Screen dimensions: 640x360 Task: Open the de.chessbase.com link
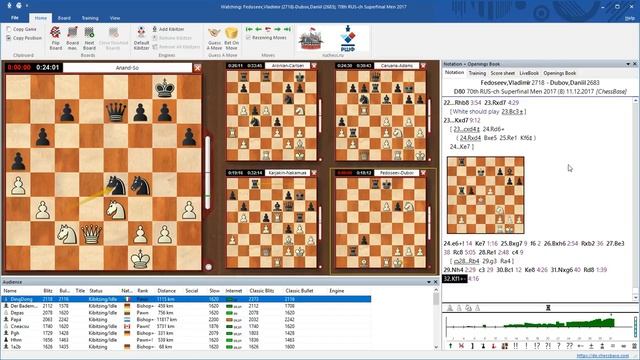[603, 356]
